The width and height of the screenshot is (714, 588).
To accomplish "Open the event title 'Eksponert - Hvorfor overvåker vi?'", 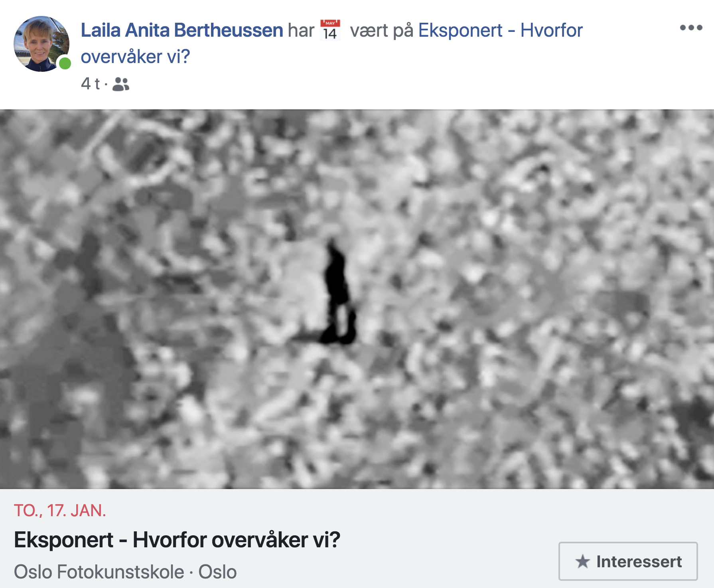I will pos(177,540).
